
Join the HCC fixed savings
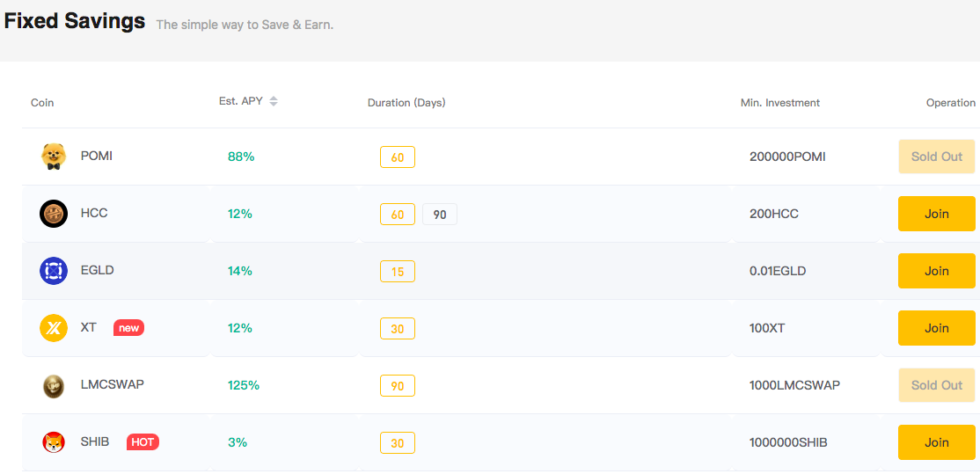tap(937, 214)
